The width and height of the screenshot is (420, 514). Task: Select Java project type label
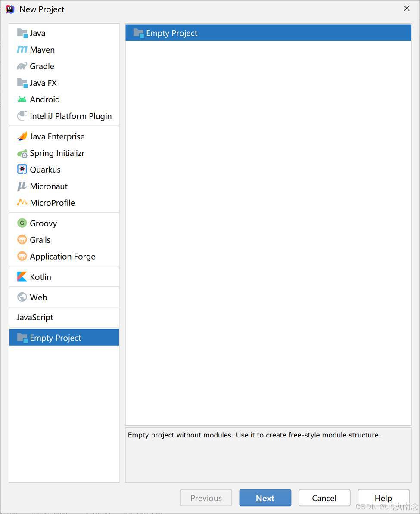[x=37, y=33]
